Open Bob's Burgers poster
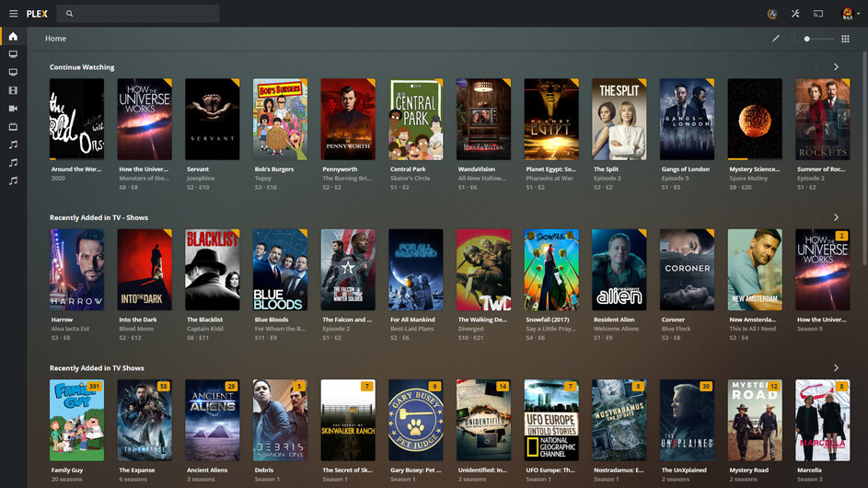This screenshot has height=488, width=868. 280,119
